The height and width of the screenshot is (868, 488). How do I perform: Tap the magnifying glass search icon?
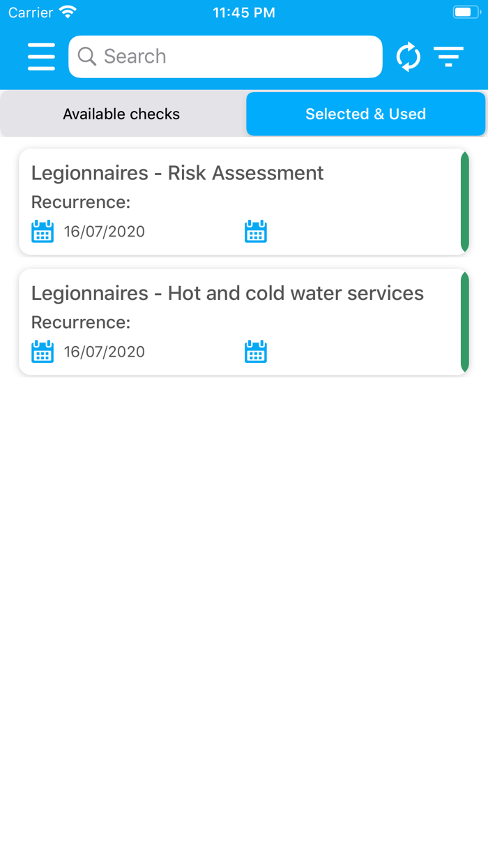[x=87, y=57]
